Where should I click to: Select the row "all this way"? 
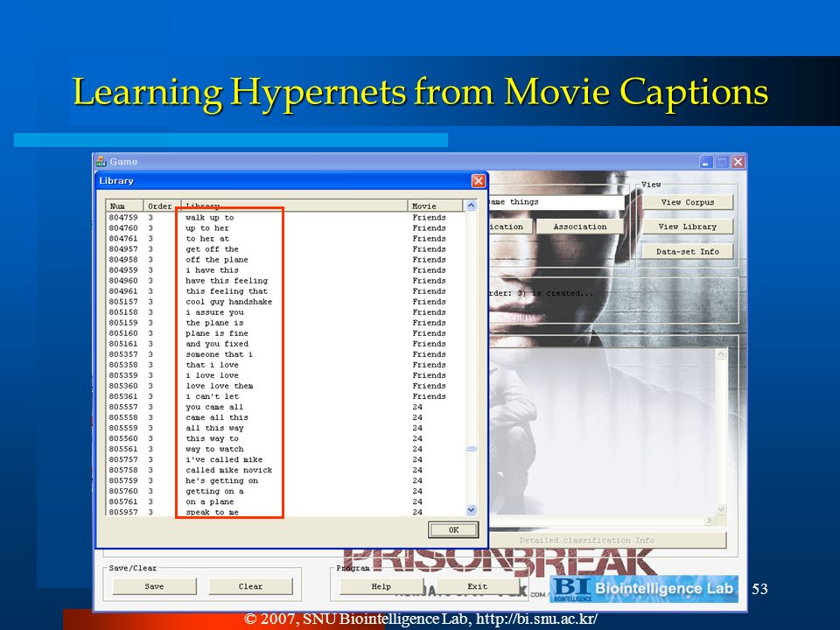click(285, 428)
